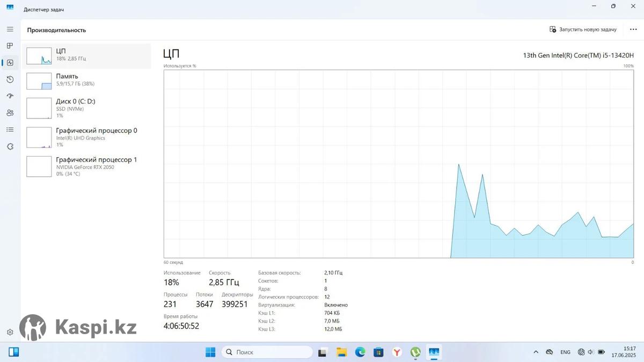
Task: Click the 13th Gen Intel Core i5-13420H label
Action: pos(579,55)
